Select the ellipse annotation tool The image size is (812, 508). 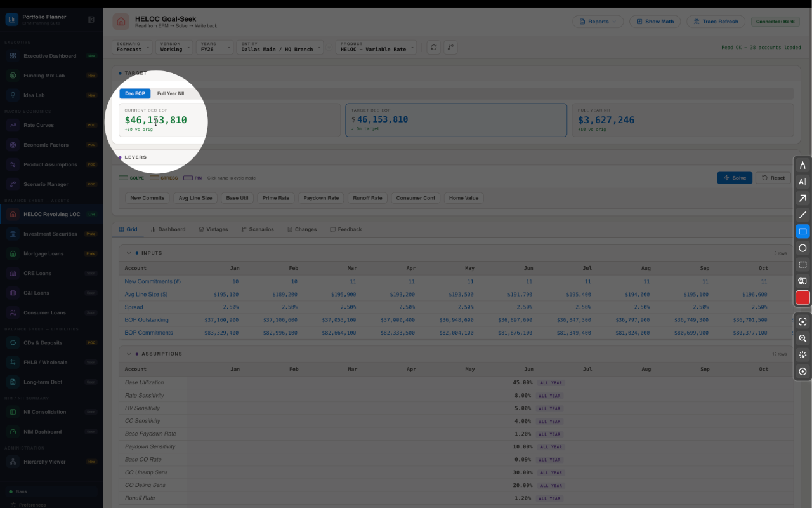(x=802, y=248)
